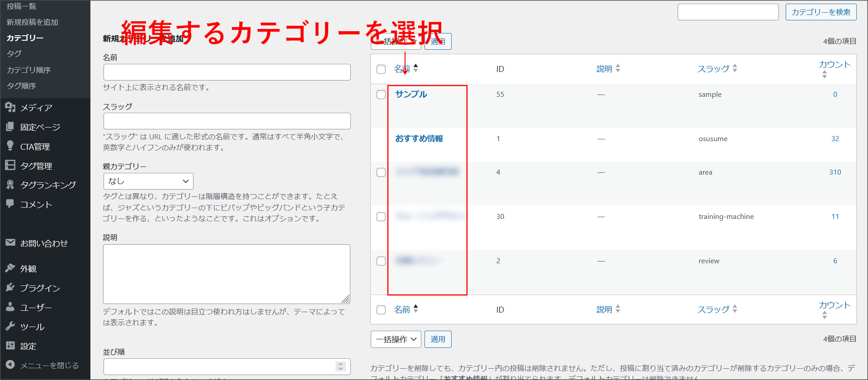The width and height of the screenshot is (868, 380).
Task: Click the CTA管理 lightbulb icon
Action: (x=10, y=146)
